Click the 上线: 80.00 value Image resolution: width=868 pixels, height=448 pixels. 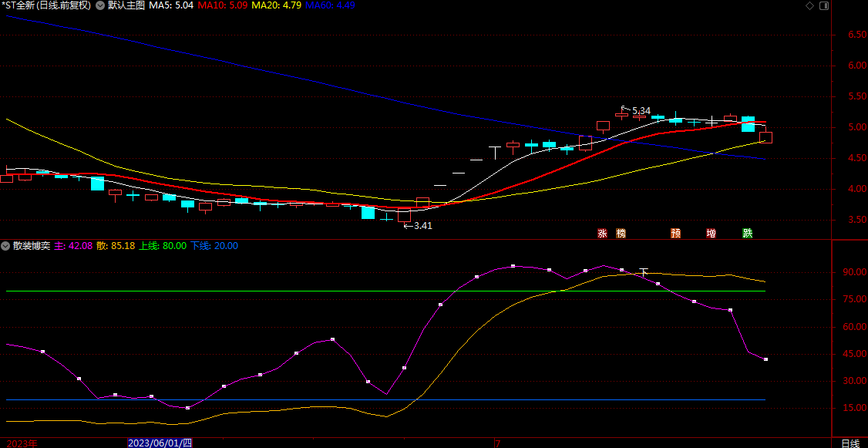coord(163,245)
